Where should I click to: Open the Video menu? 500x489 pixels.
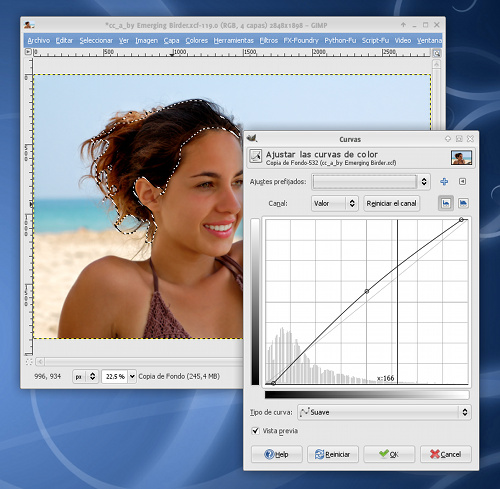pos(403,41)
